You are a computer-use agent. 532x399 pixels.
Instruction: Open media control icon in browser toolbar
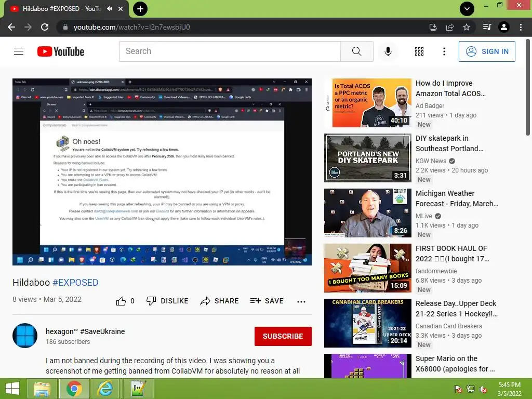(487, 27)
